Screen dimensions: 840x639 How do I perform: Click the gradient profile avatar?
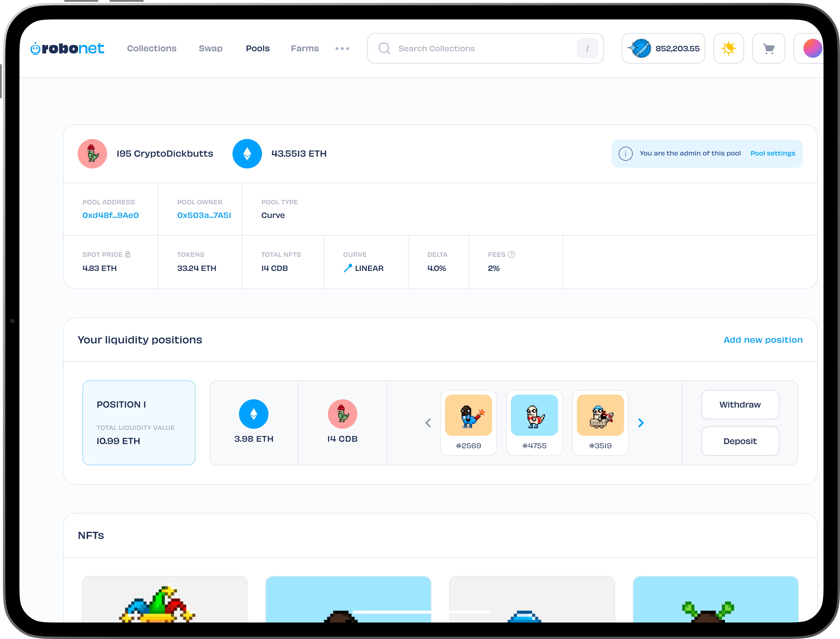(x=812, y=48)
